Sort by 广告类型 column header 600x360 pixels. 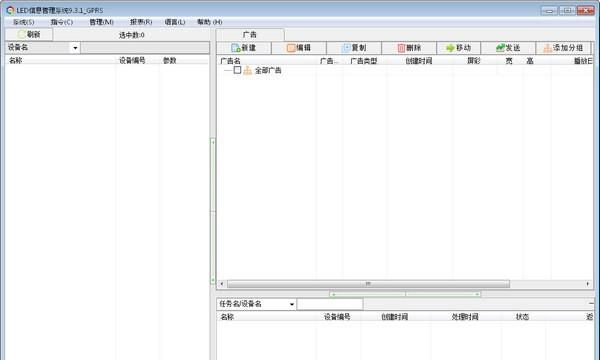364,61
